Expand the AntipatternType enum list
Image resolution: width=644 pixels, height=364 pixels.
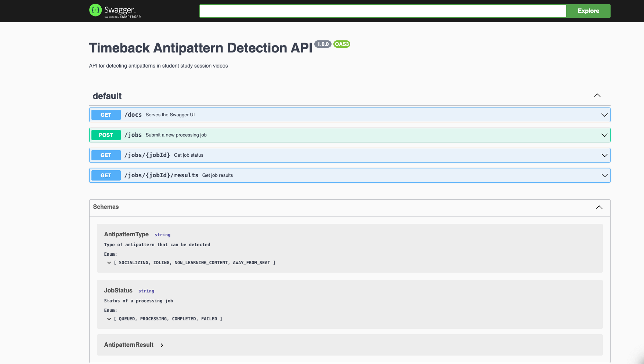pos(109,262)
